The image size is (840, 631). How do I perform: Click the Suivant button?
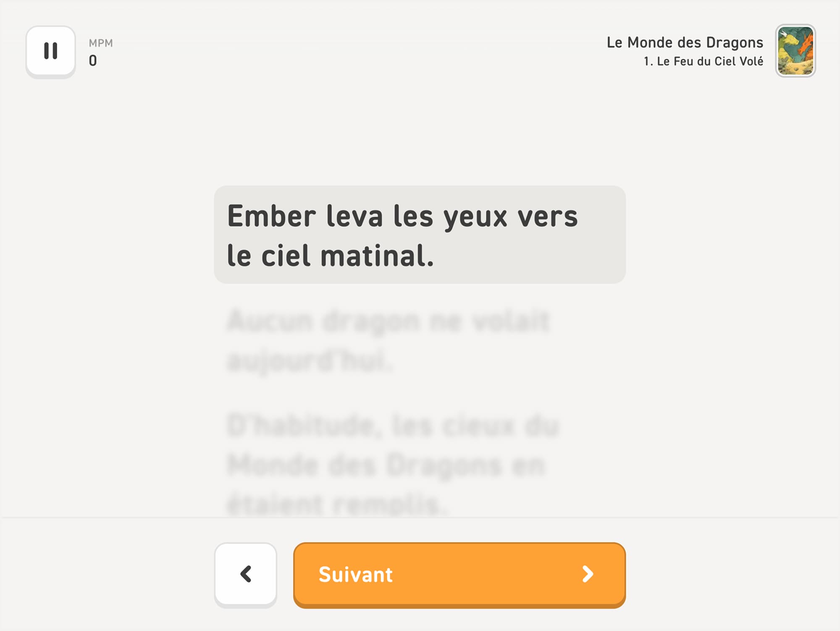coord(459,574)
